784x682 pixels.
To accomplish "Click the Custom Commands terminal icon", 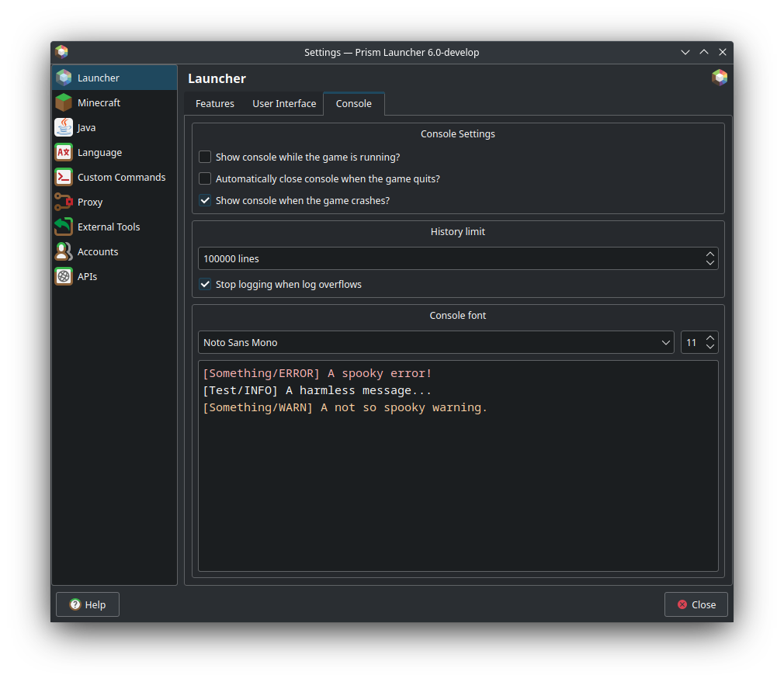I will 64,178.
